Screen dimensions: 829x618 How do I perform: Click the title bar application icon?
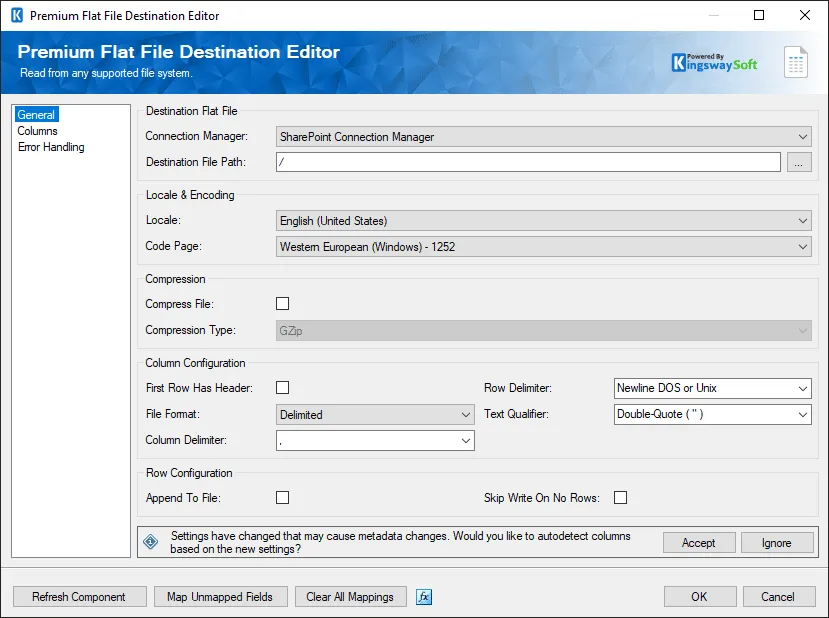coord(15,15)
